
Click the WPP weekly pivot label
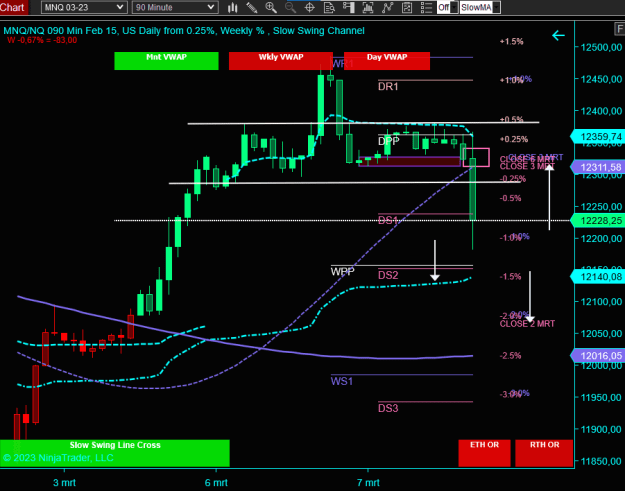342,272
